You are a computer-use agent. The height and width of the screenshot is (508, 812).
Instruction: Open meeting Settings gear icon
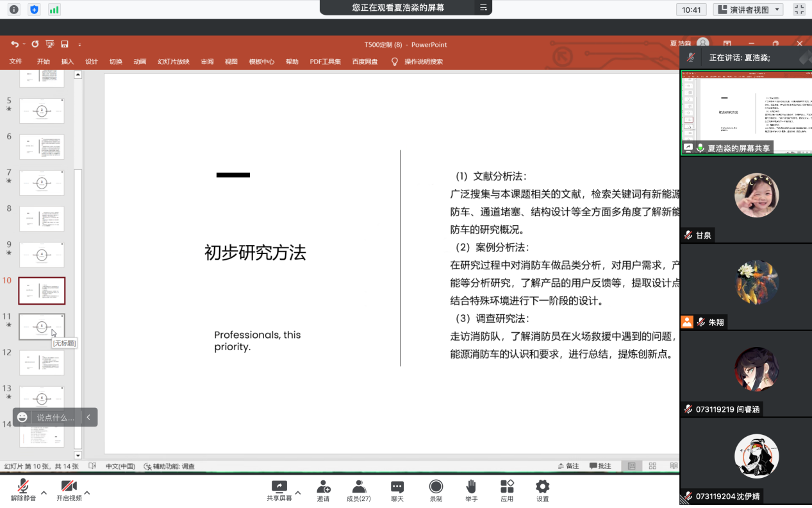(x=542, y=487)
